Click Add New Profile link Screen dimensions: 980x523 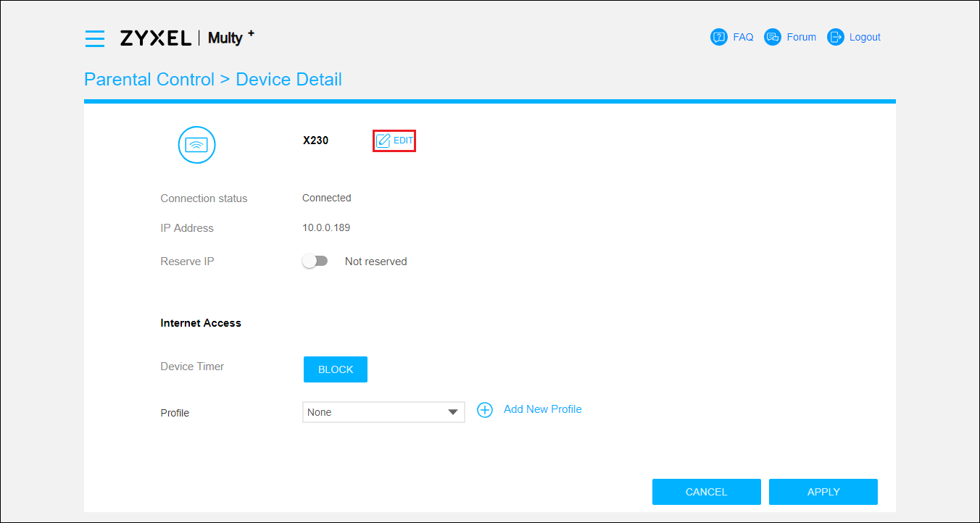point(543,409)
